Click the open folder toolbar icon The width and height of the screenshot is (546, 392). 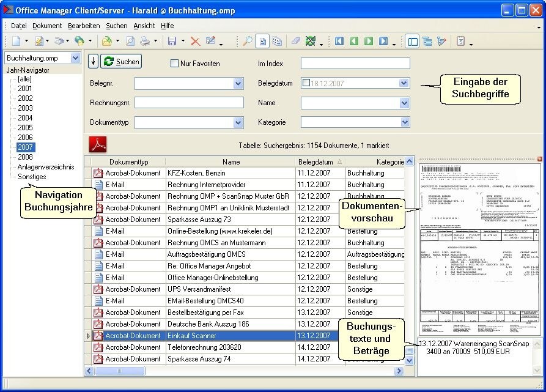point(106,42)
